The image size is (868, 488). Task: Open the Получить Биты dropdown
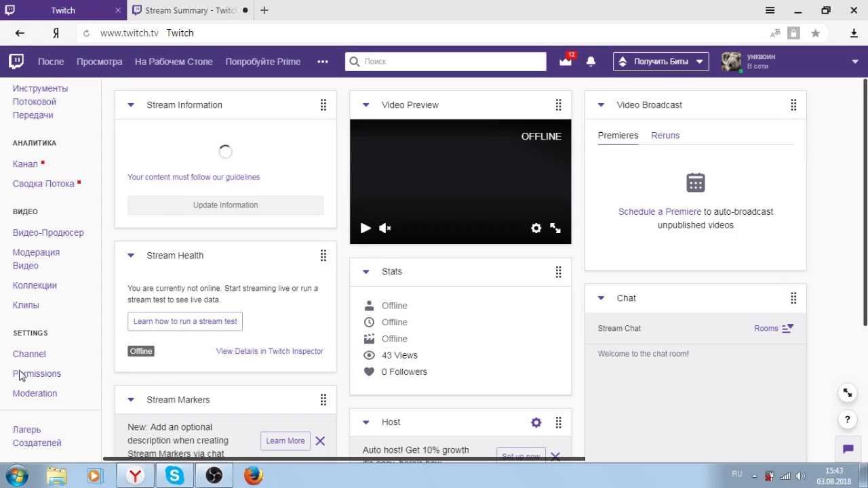[x=661, y=62]
